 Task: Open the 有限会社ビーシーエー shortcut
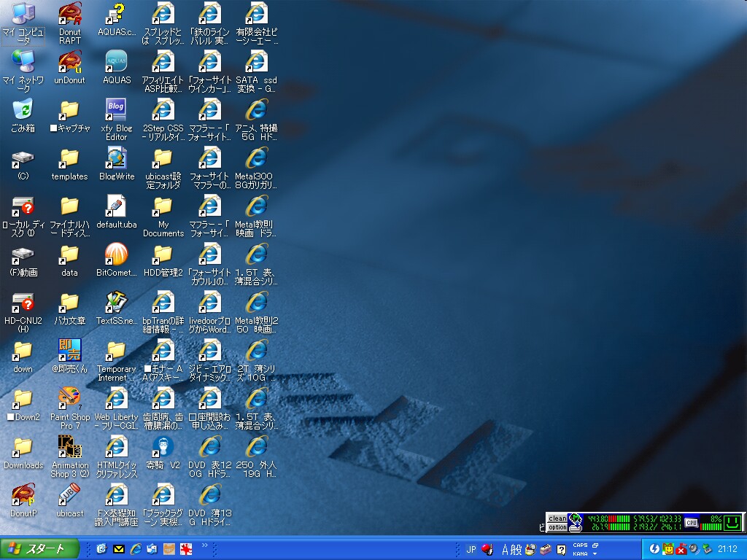click(256, 24)
